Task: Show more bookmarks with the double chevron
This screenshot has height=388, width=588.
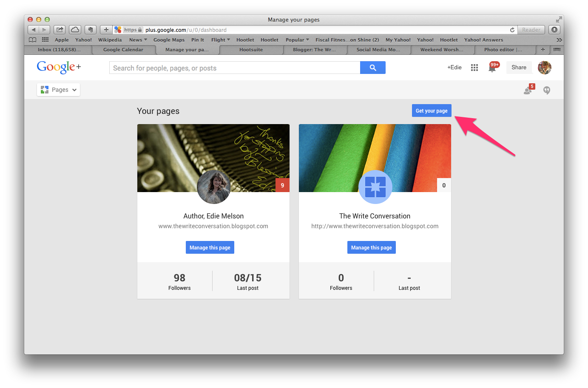Action: 559,40
